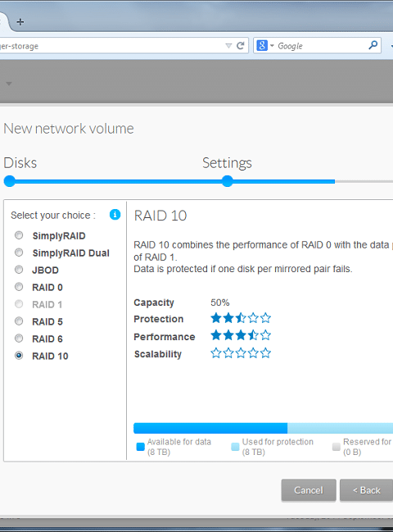The height and width of the screenshot is (532, 393).
Task: Show info about RAID choices
Action: click(x=115, y=215)
